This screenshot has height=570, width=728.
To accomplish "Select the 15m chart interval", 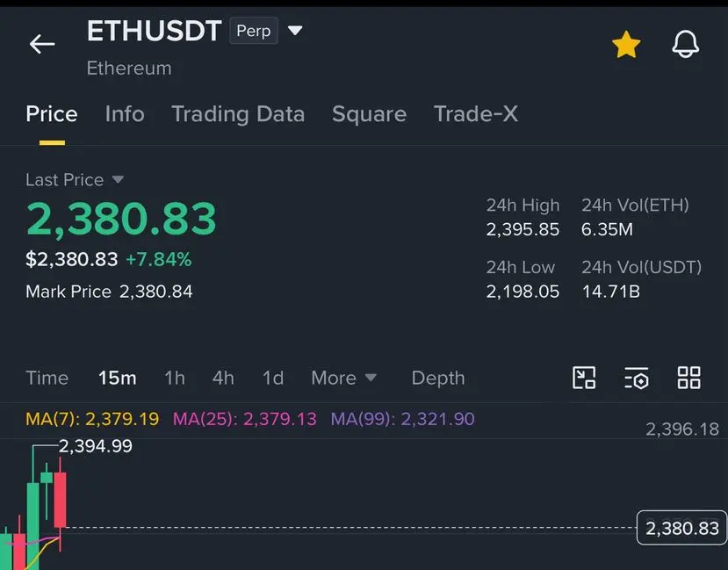I will coord(118,378).
